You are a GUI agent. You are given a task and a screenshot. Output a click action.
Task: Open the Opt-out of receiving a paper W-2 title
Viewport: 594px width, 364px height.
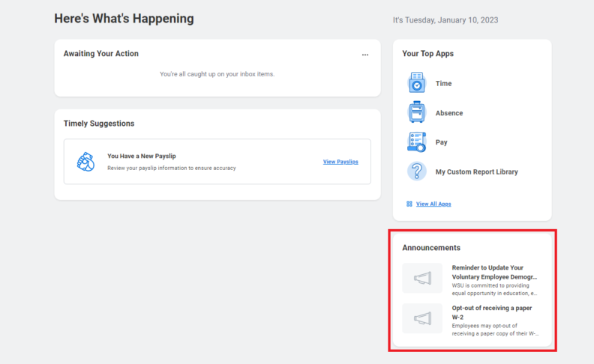492,312
